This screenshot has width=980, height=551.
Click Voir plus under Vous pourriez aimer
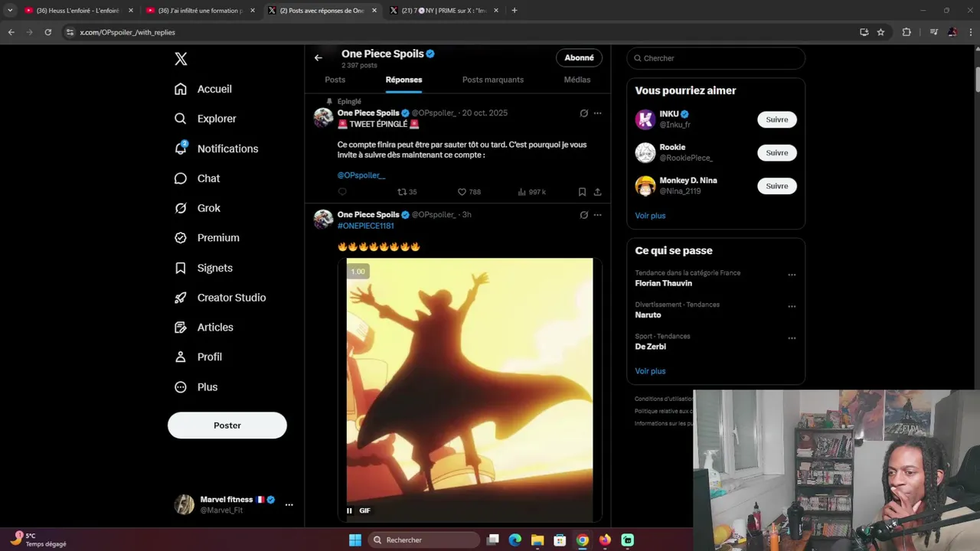point(650,216)
